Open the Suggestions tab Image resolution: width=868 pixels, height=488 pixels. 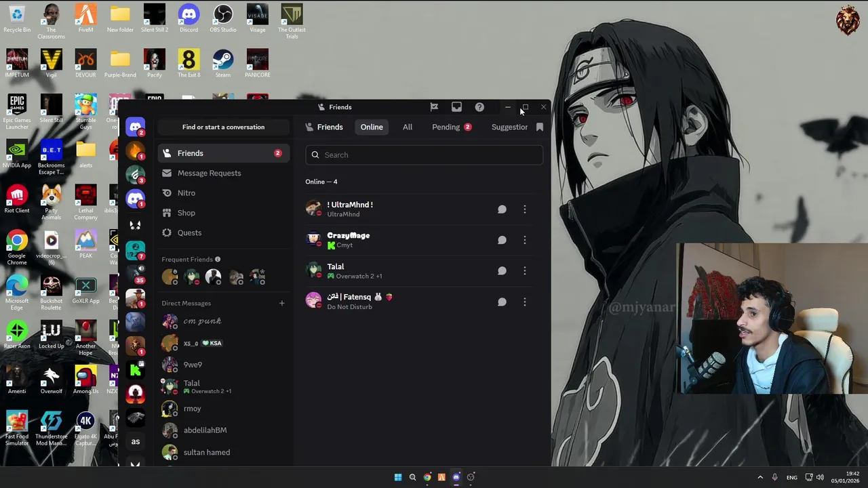pos(509,127)
